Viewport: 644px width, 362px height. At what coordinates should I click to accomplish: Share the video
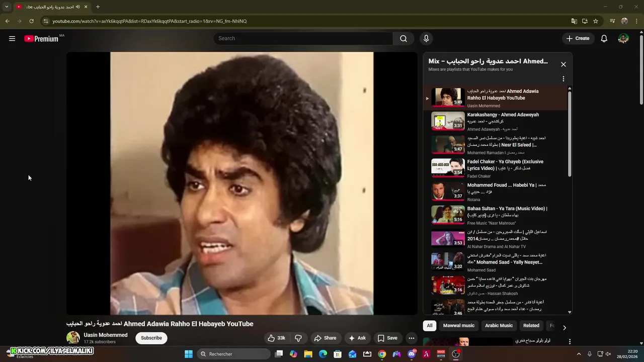[x=325, y=338]
